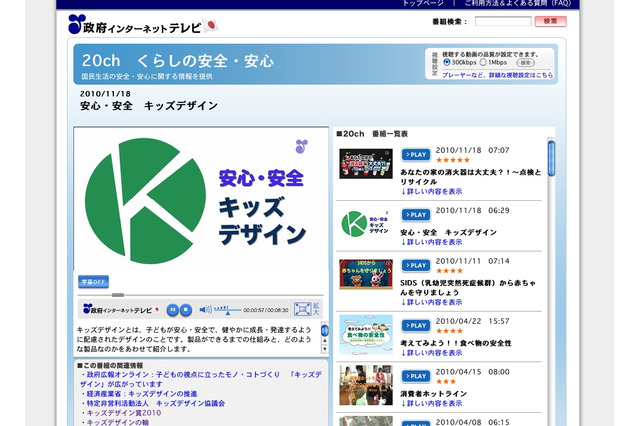Click the 消費者ホットライン title text

[x=433, y=394]
